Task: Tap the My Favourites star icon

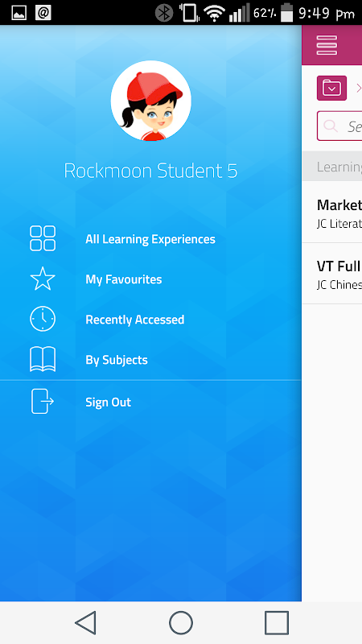Action: point(43,279)
